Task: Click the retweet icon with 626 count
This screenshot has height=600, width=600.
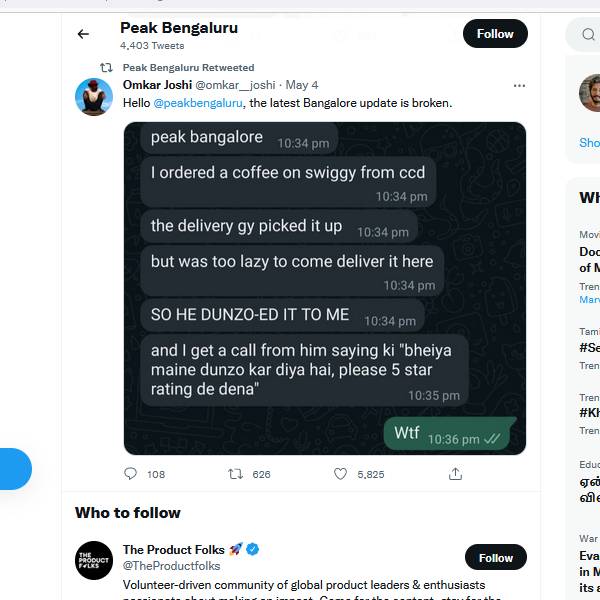Action: [236, 474]
